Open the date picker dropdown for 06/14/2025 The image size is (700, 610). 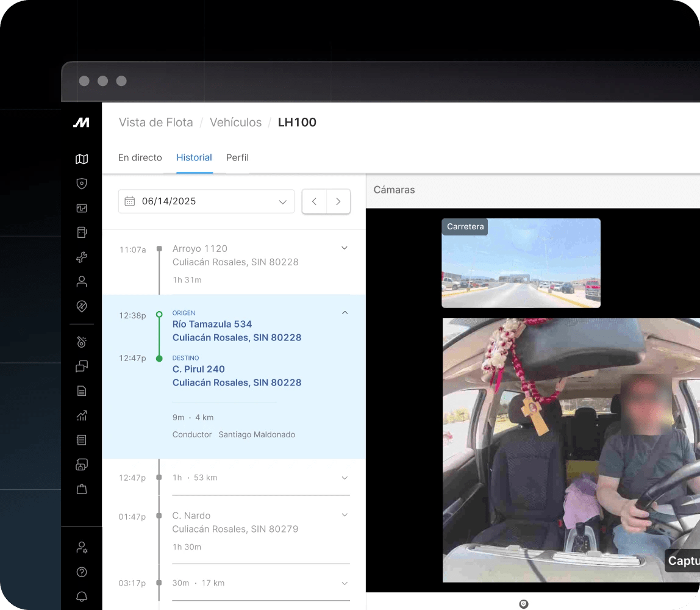coord(206,201)
